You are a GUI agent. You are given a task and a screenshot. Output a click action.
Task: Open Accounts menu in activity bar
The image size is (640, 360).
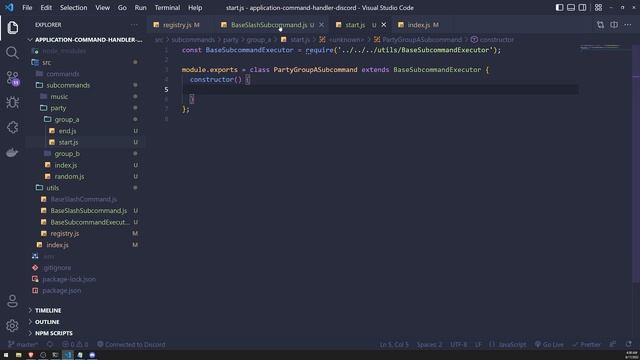tap(12, 301)
